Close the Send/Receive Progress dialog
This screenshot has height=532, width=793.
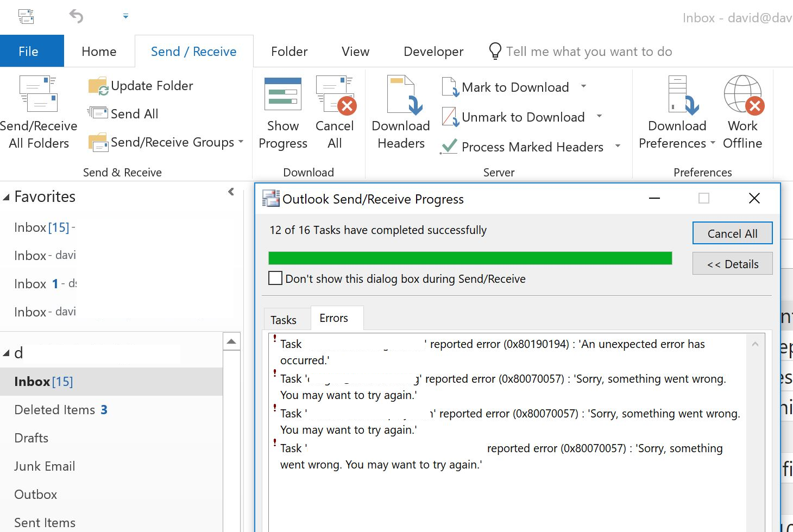click(754, 199)
